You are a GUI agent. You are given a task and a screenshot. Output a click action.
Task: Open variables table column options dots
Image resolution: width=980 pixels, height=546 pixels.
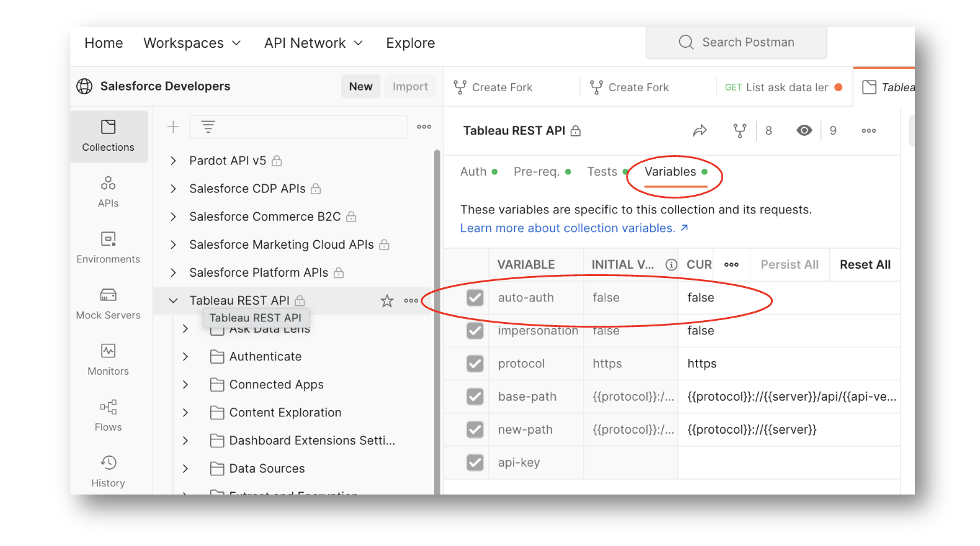point(732,264)
